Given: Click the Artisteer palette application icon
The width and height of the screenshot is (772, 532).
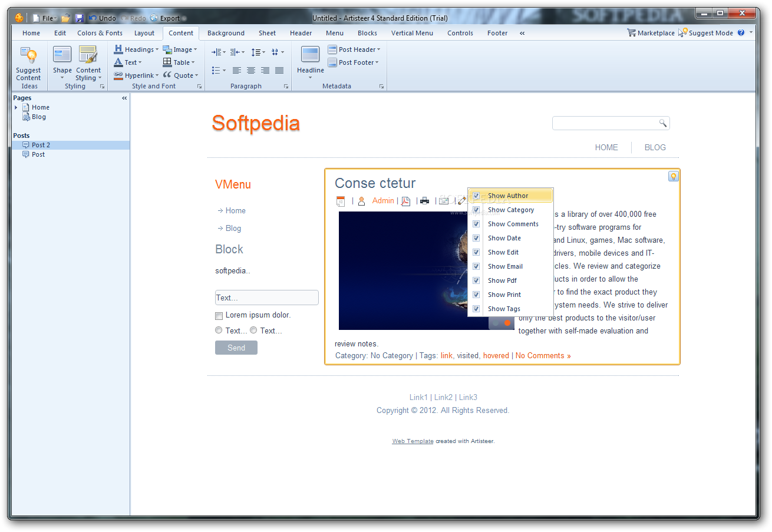Looking at the screenshot, I should tap(19, 18).
